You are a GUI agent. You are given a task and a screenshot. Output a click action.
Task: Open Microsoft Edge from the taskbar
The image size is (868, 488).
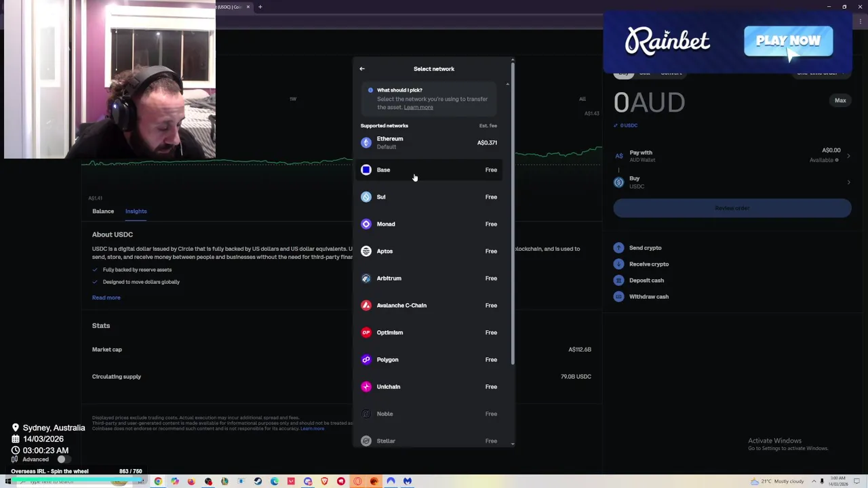274,481
